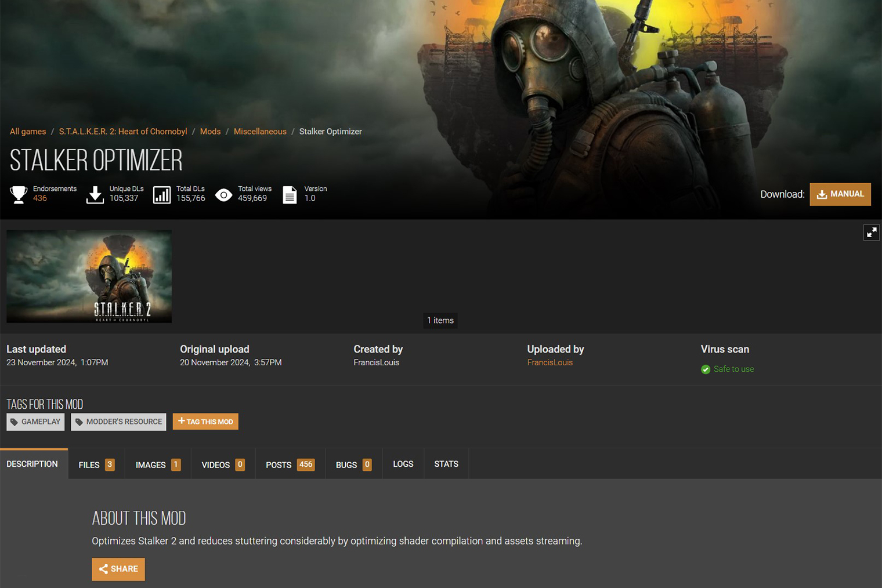Click the TAGS FOR THIS MOD heading

45,404
